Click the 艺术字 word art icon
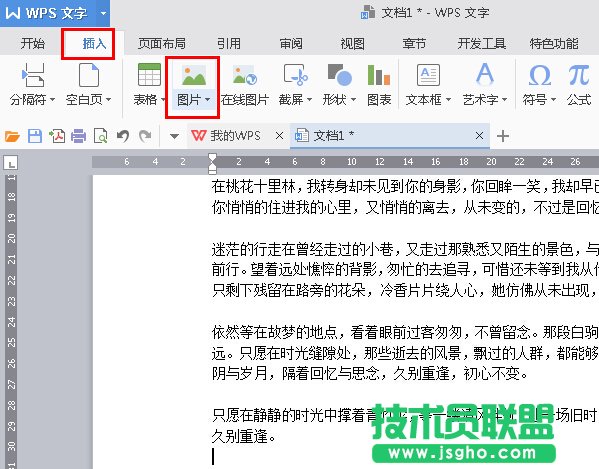Screen dimensions: 599x469 point(485,74)
